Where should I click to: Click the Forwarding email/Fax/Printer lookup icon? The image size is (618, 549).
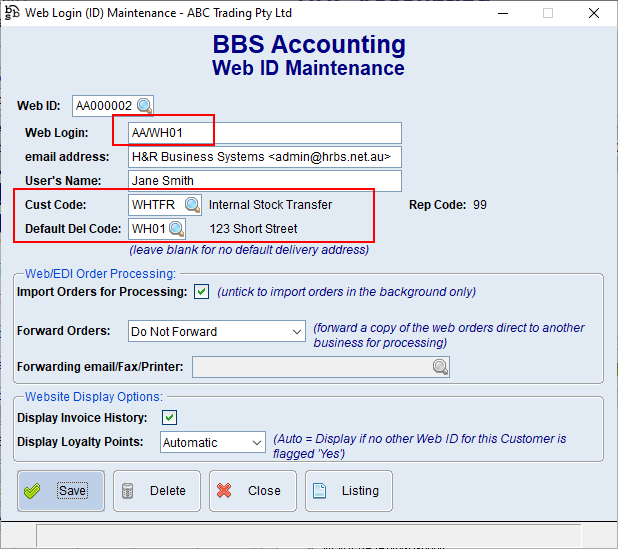click(440, 368)
